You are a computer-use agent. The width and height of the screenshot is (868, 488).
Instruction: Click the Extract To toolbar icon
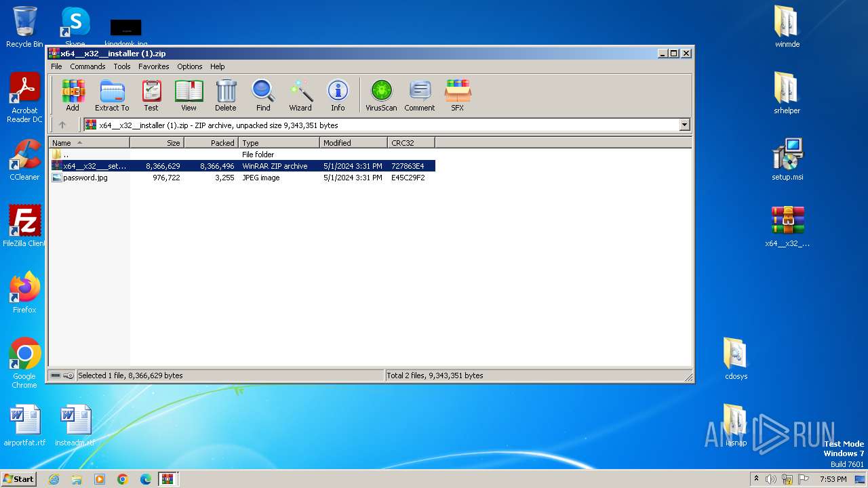(112, 95)
